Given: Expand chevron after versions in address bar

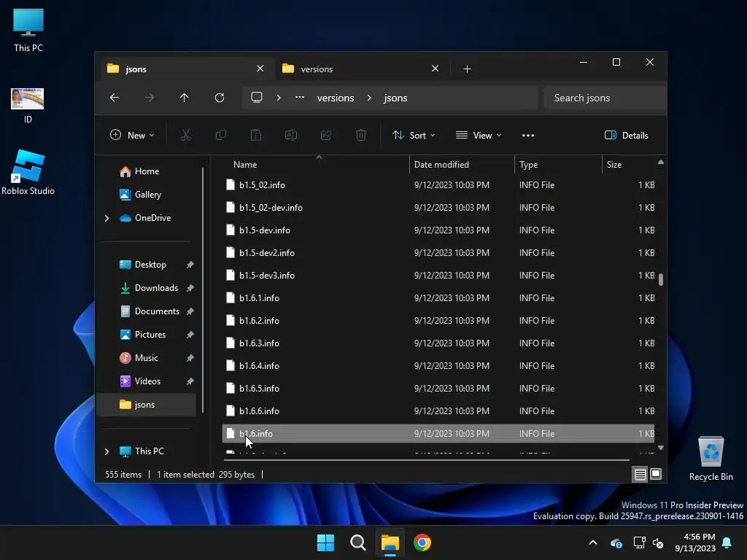Looking at the screenshot, I should tap(369, 98).
